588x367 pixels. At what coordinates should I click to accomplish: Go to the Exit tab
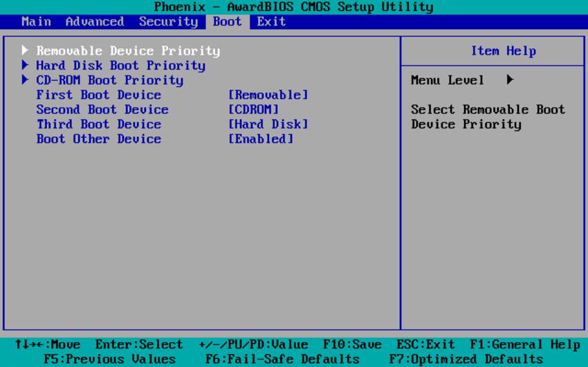[x=271, y=21]
